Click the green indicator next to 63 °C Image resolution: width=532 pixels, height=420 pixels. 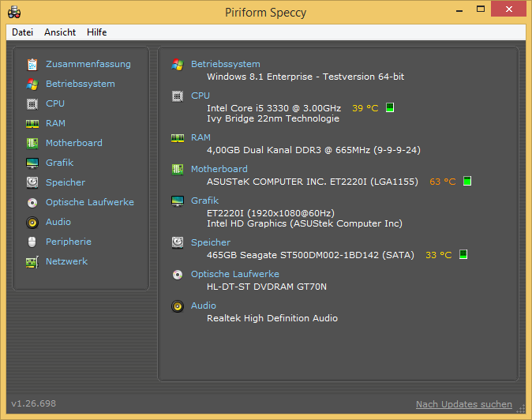pyautogui.click(x=467, y=181)
